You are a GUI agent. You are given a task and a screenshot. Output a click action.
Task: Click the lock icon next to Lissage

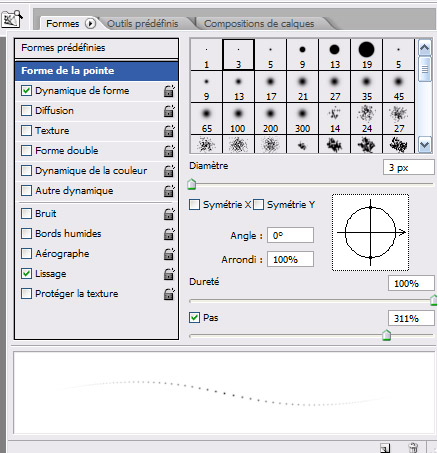pyautogui.click(x=169, y=274)
